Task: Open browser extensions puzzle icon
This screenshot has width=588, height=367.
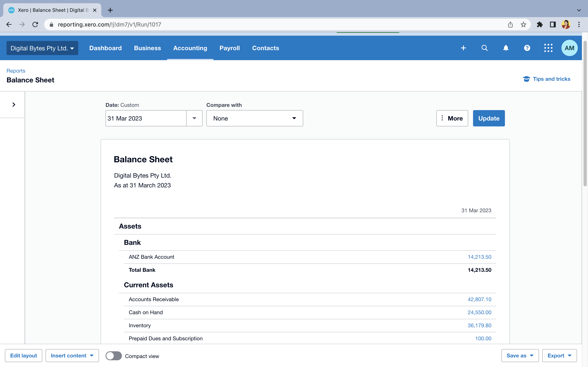Action: pyautogui.click(x=540, y=24)
